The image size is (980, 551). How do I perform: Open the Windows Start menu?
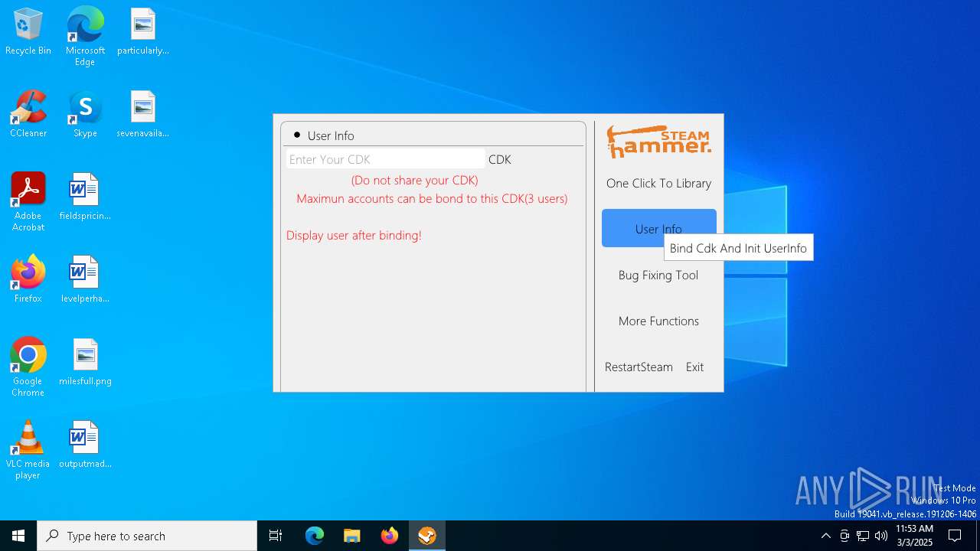(18, 536)
